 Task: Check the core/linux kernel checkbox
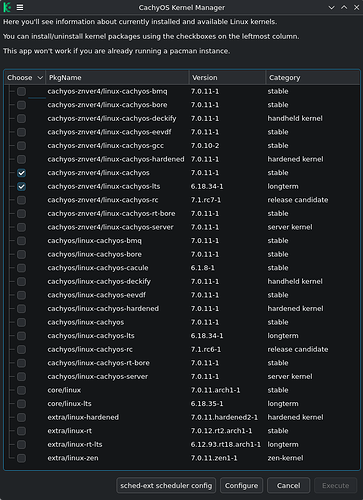21,390
